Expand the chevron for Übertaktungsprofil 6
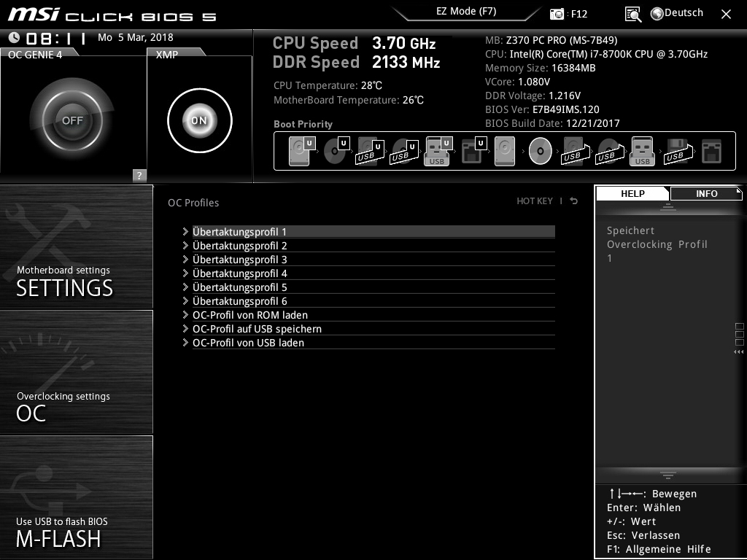 (185, 301)
